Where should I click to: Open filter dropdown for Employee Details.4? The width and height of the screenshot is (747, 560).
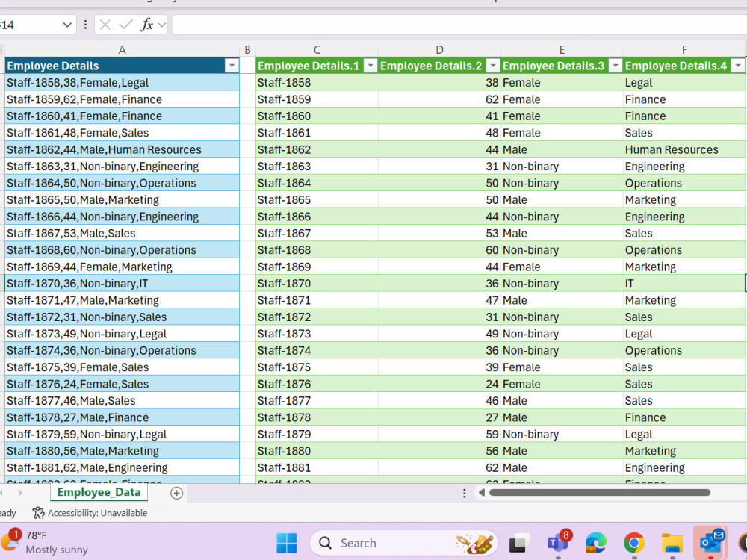[738, 66]
